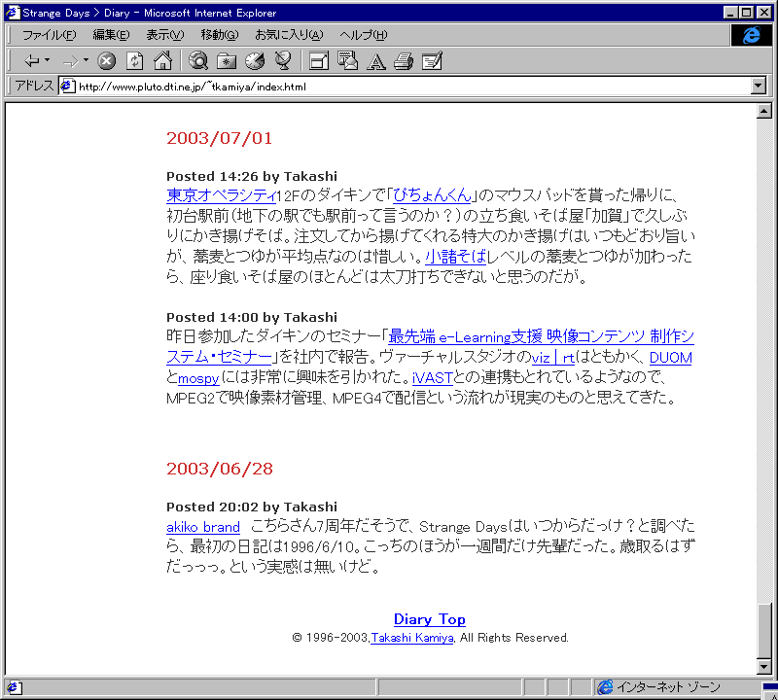Screen dimensions: 778x700
Task: Open the Mail toolbar icon
Action: point(347,61)
